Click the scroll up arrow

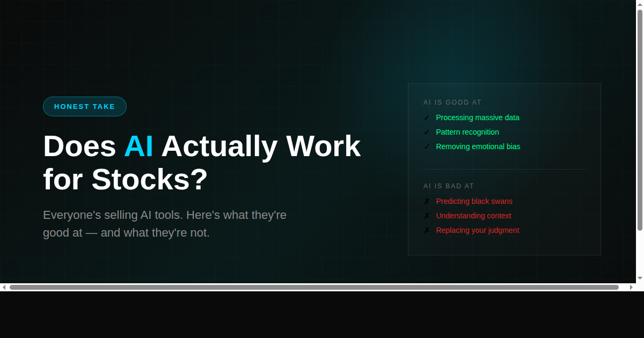[640, 4]
